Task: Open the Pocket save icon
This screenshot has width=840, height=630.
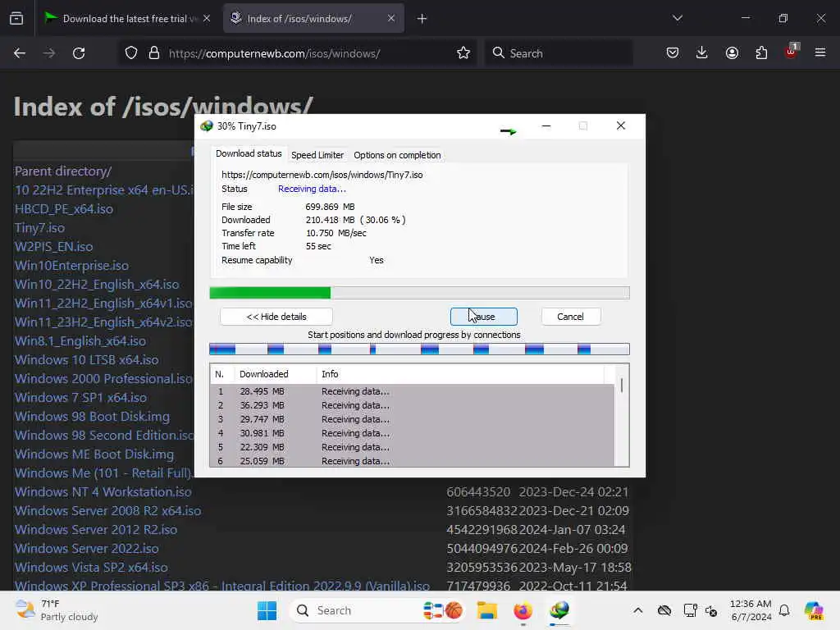Action: pos(673,53)
